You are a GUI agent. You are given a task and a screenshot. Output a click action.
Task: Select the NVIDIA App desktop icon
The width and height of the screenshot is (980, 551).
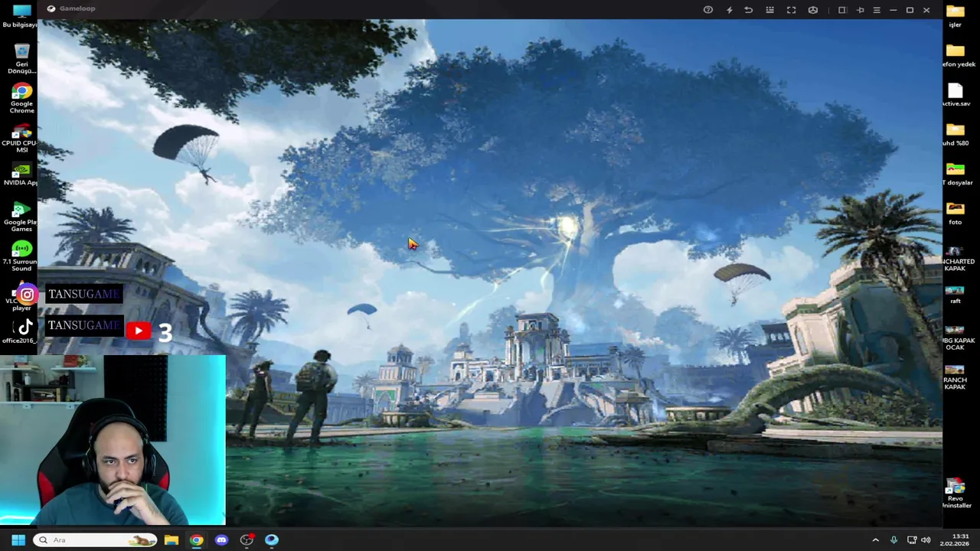coord(21,174)
